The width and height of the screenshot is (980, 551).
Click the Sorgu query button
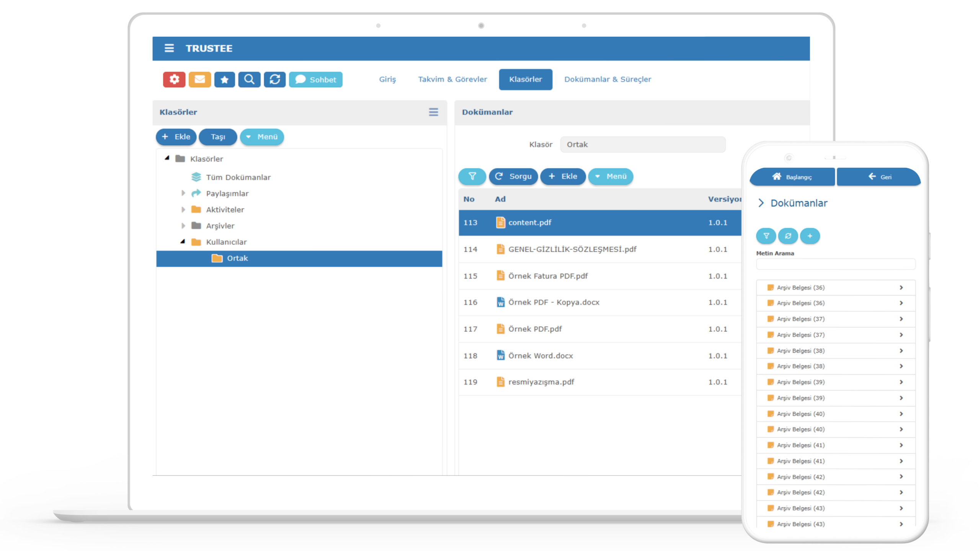point(513,176)
